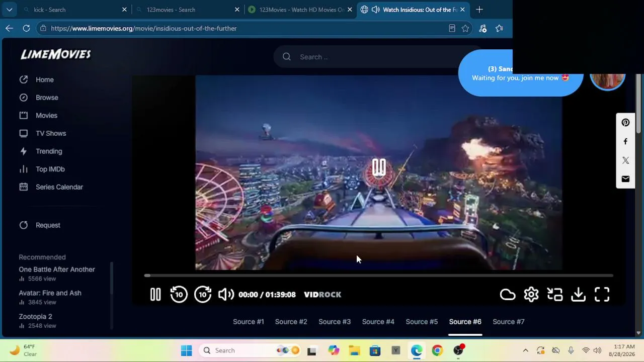Open the Series Calendar
This screenshot has height=362, width=644.
click(x=59, y=187)
